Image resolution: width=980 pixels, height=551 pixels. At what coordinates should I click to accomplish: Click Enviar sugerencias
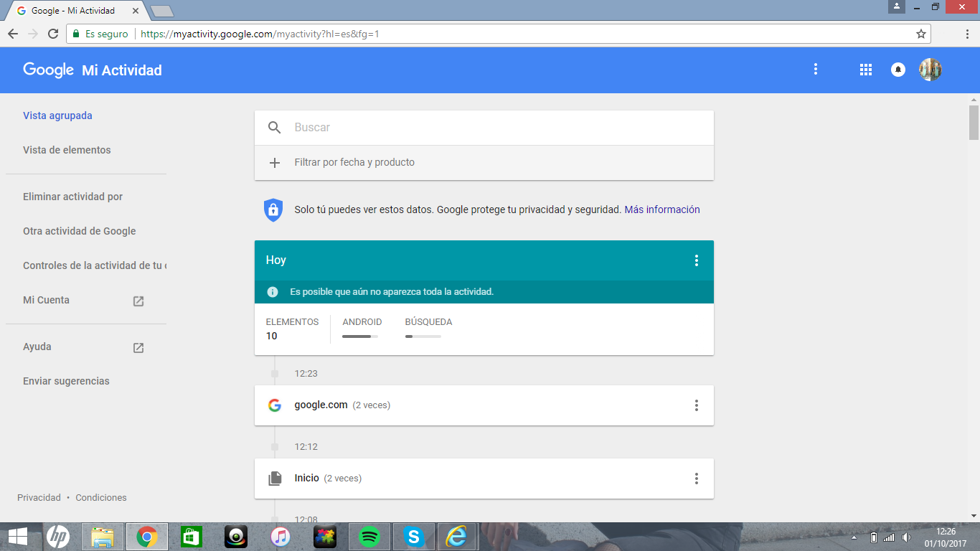click(66, 381)
